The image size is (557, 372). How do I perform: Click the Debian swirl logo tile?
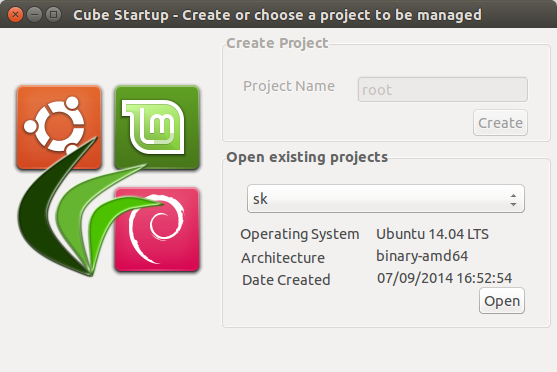[157, 230]
